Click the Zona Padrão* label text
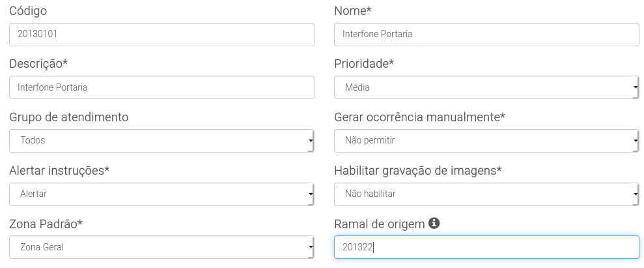 [x=46, y=224]
